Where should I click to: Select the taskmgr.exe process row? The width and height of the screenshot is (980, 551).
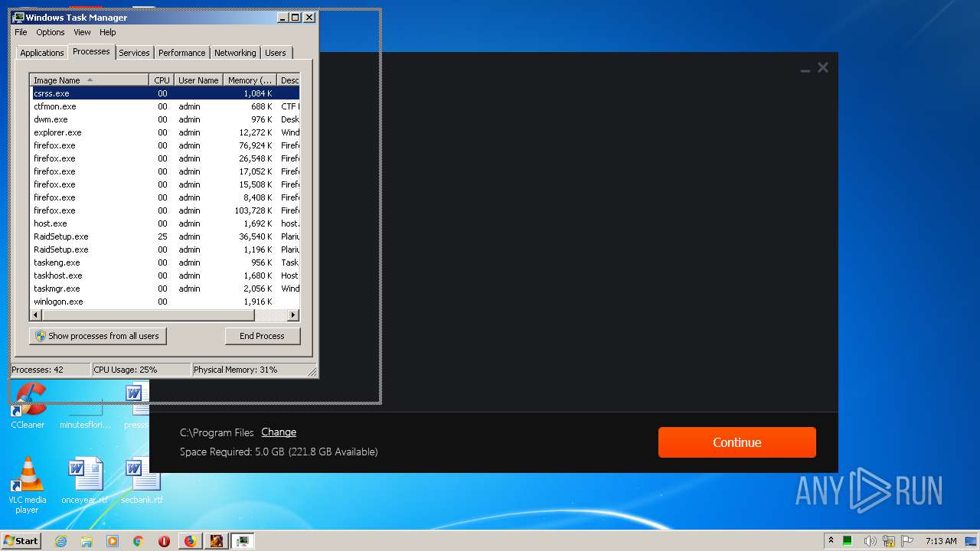(165, 289)
